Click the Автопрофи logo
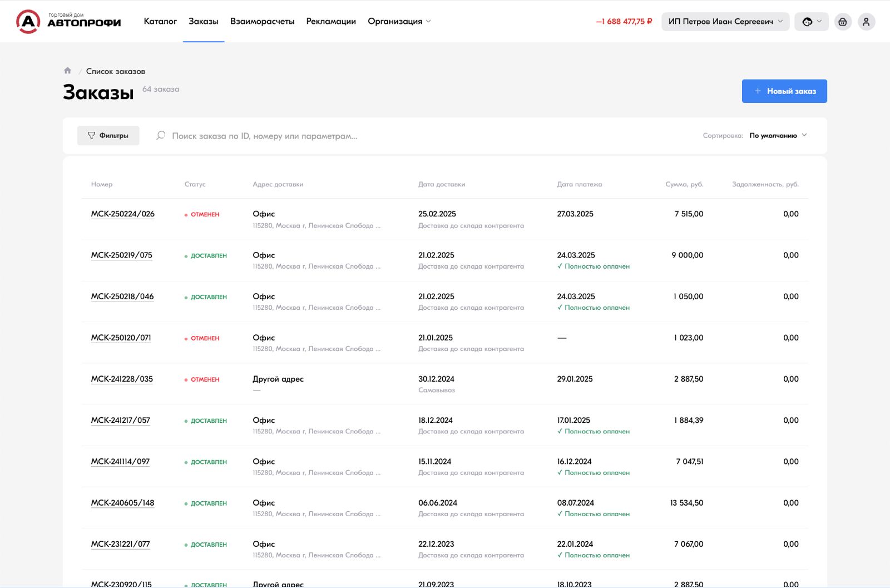The image size is (890, 588). tap(68, 22)
